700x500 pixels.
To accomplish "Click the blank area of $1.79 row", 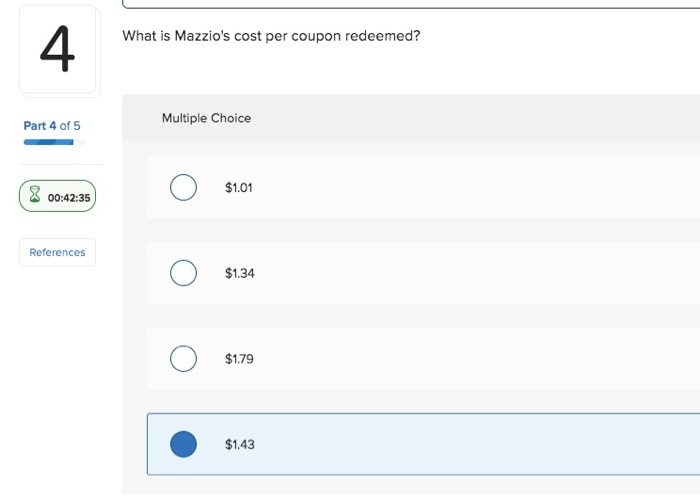I will [x=480, y=358].
